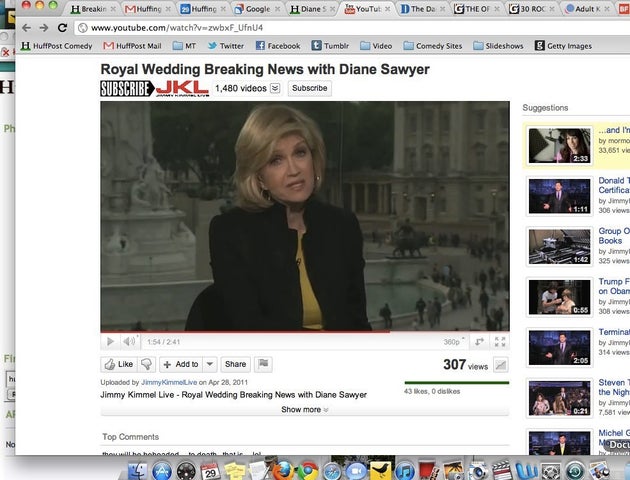Screen dimensions: 630x480
Task: Open the 360p quality menu
Action: [x=454, y=342]
